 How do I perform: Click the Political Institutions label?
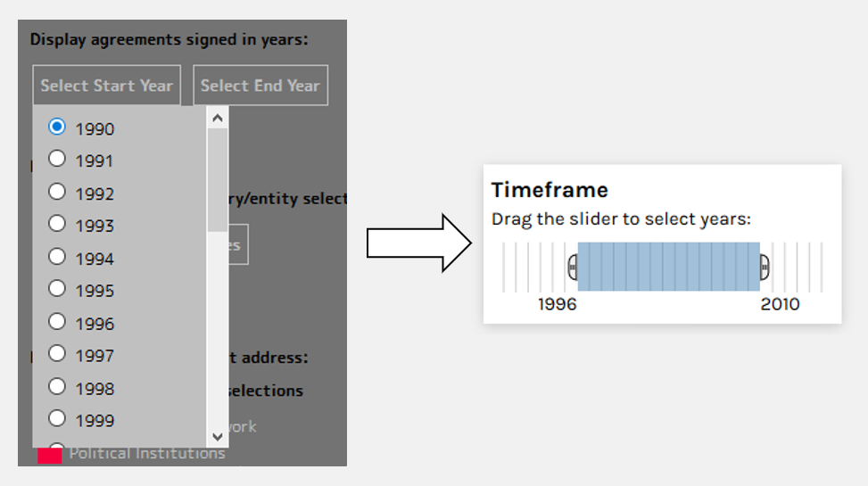[x=147, y=454]
